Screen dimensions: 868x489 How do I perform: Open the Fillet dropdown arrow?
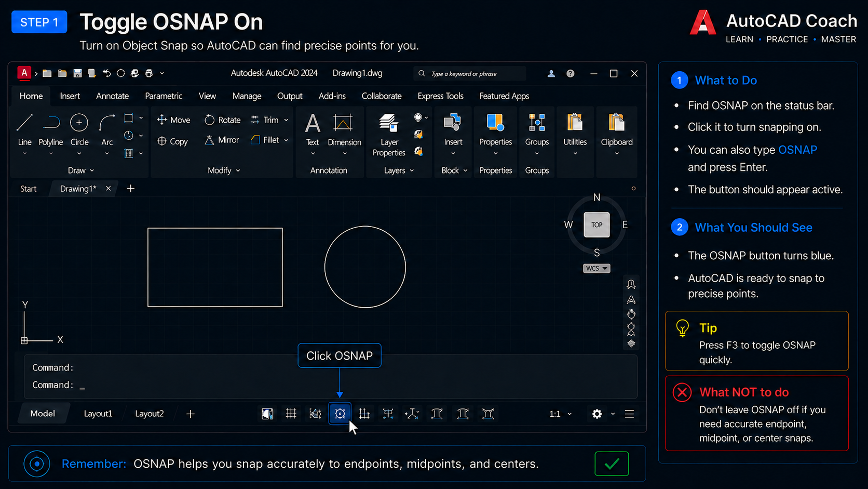[286, 140]
